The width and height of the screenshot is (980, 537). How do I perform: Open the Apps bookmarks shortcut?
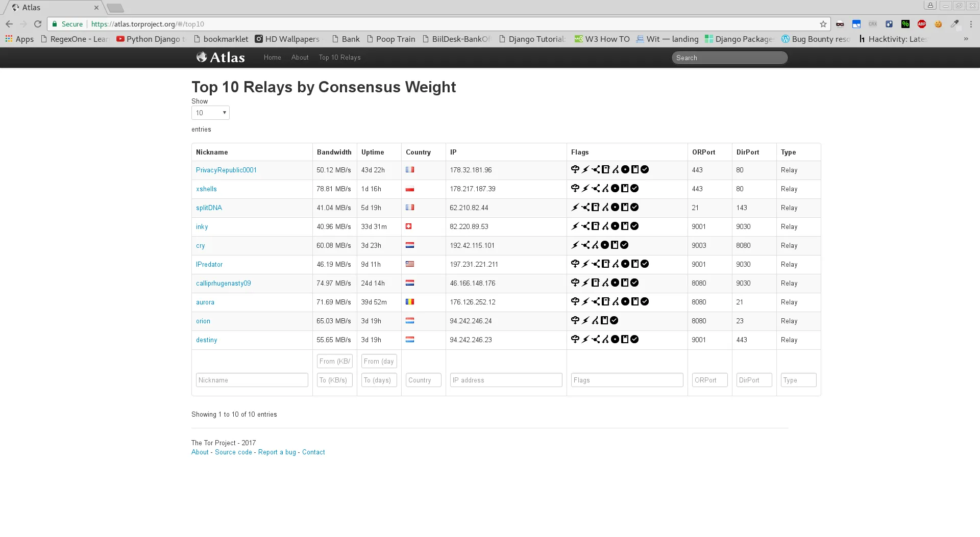pyautogui.click(x=19, y=39)
